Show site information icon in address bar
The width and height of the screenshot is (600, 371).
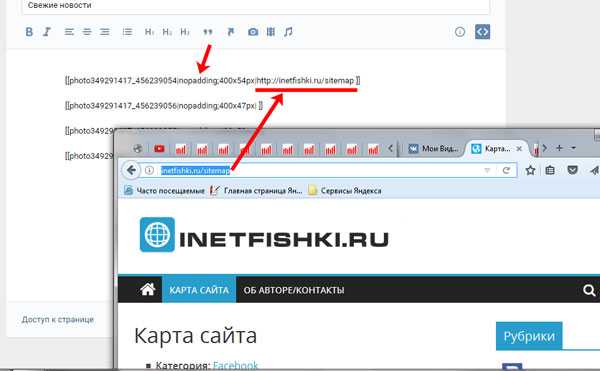click(150, 170)
